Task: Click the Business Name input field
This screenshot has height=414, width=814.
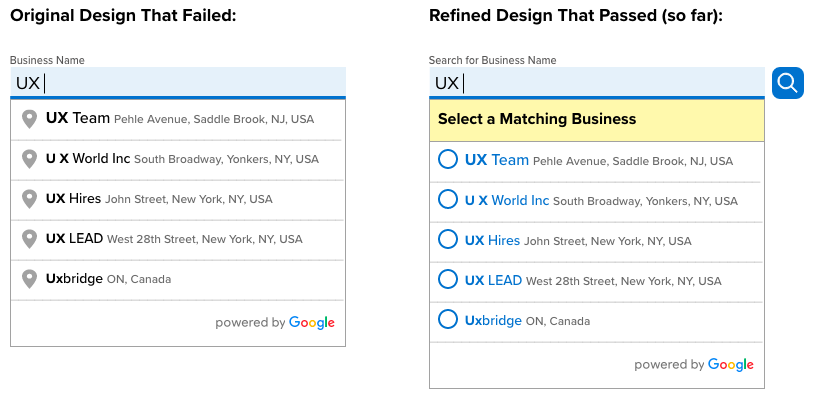Action: pos(178,83)
